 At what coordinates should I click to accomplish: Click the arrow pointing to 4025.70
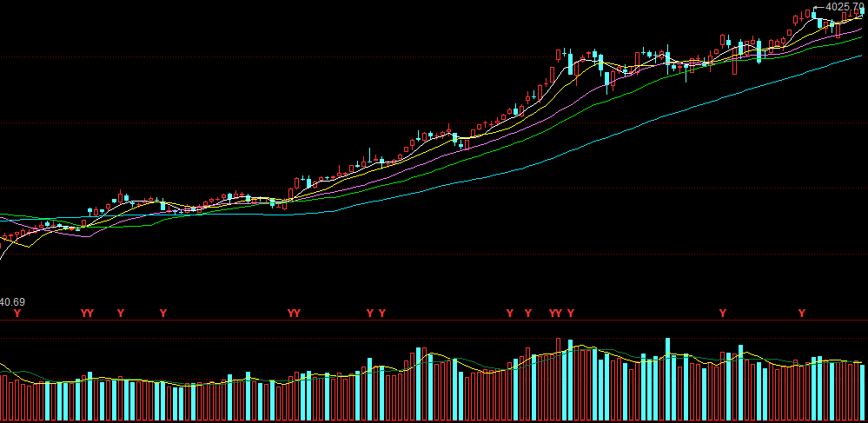(818, 8)
